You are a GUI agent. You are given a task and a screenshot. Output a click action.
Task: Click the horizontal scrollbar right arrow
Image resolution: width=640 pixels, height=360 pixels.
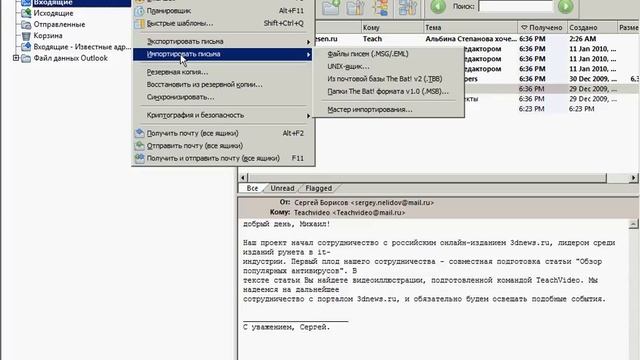(x=633, y=178)
